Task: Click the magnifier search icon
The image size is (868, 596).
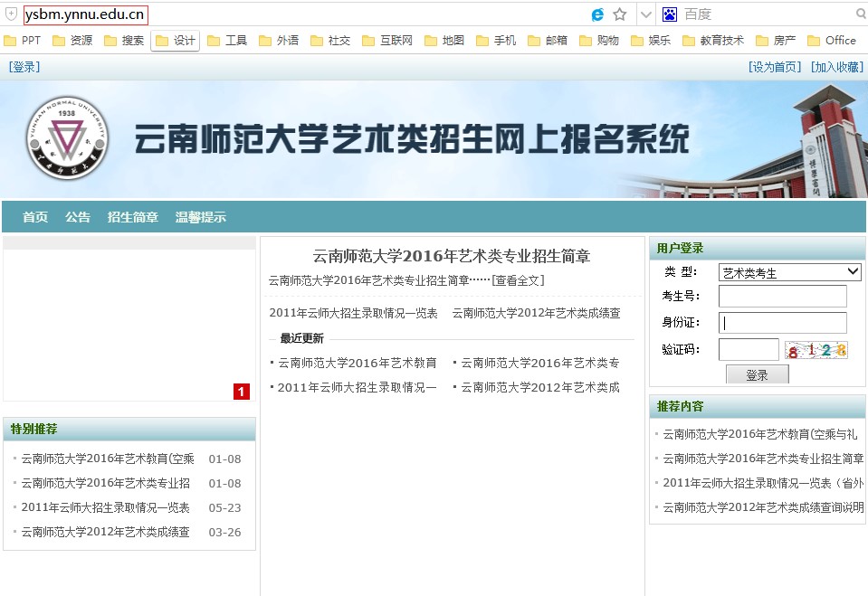Action: (x=860, y=14)
